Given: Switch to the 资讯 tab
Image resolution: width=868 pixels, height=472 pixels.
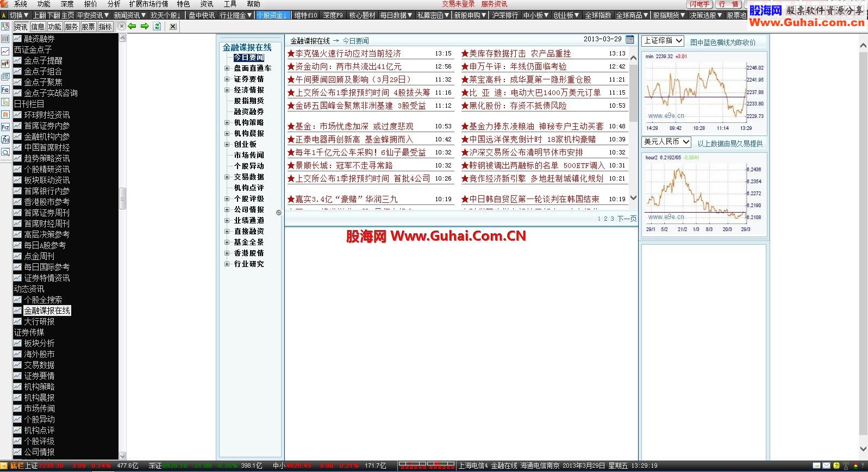Looking at the screenshot, I should (21, 26).
